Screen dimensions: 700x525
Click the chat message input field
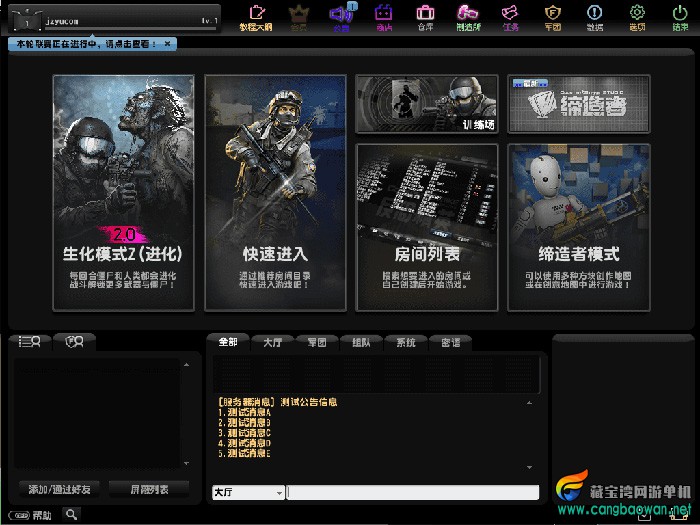(412, 492)
